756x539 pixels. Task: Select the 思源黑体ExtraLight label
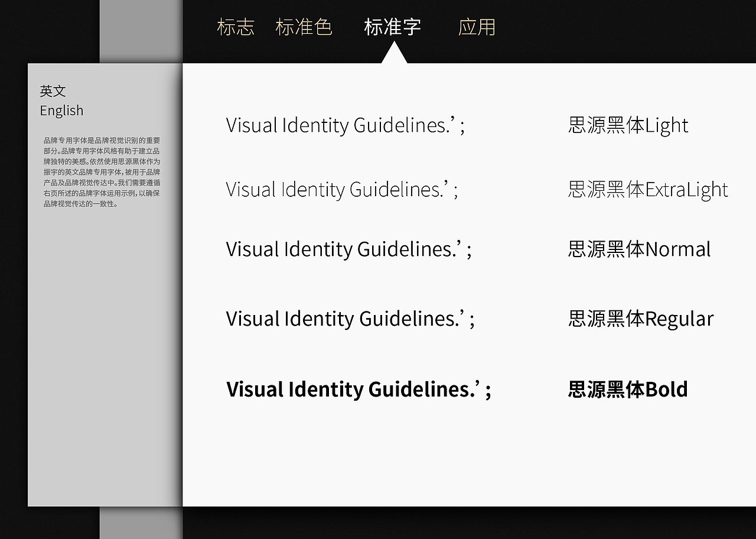648,190
